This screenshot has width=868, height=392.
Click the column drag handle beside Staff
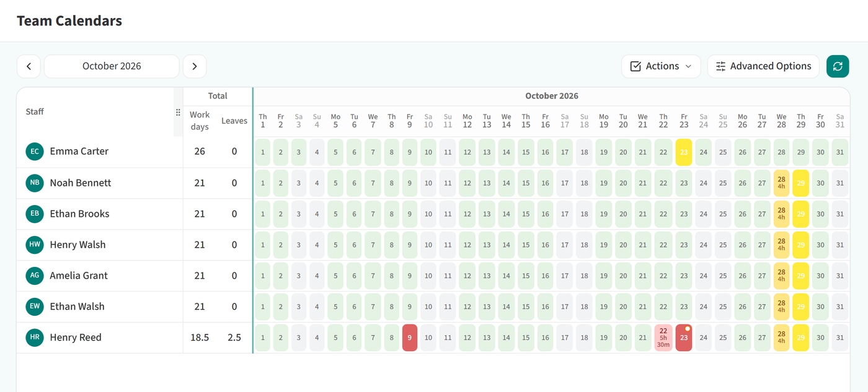pos(178,112)
